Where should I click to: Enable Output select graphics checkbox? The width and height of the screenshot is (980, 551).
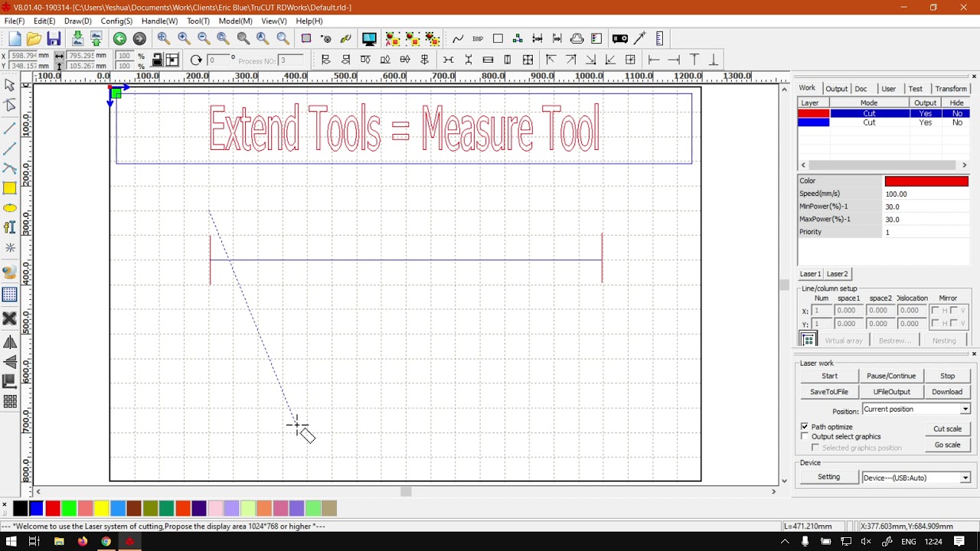pos(805,436)
